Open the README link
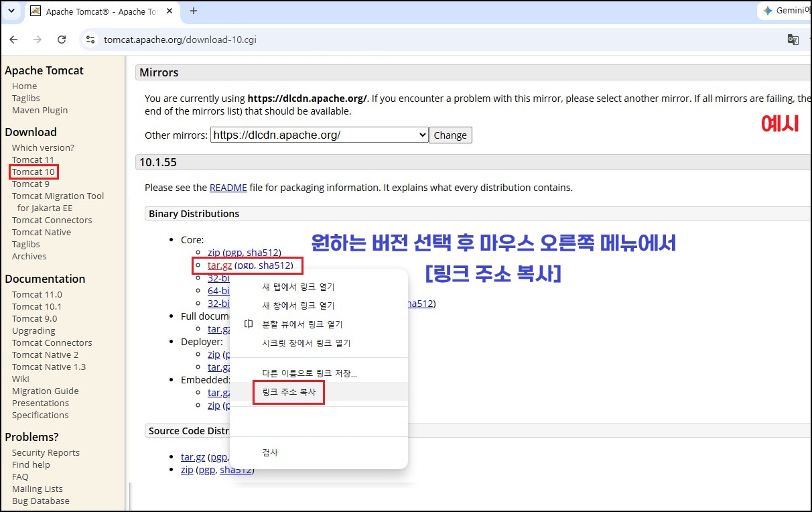Image resolution: width=812 pixels, height=512 pixels. (228, 188)
